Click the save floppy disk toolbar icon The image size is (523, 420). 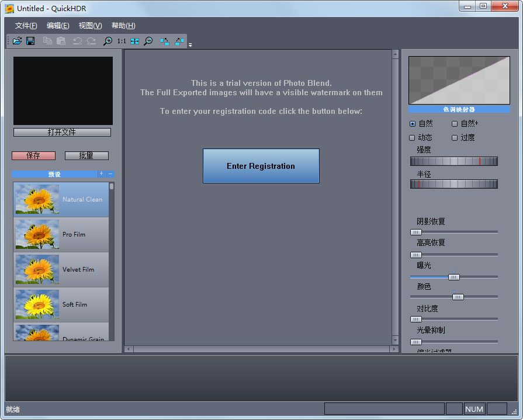click(30, 41)
